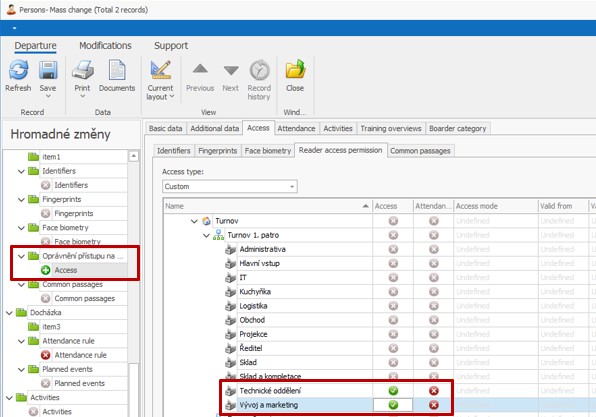The height and width of the screenshot is (417, 596).
Task: Switch to the Face biometry tab
Action: [268, 151]
